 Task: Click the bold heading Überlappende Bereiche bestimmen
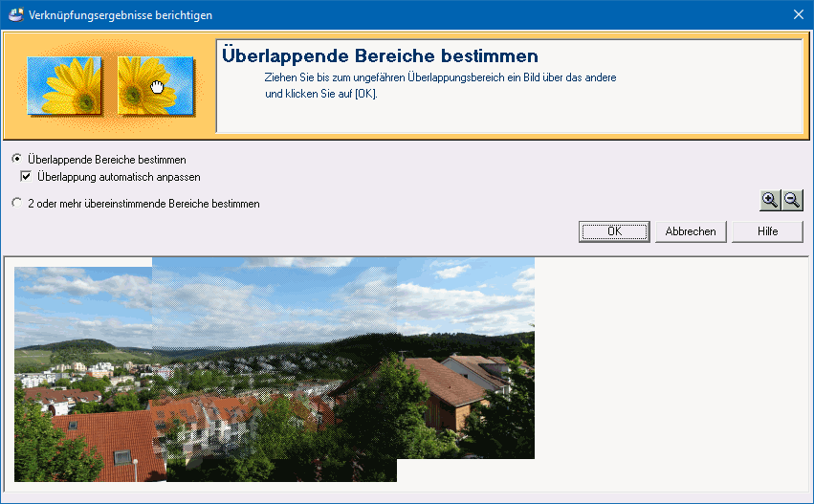click(x=380, y=56)
